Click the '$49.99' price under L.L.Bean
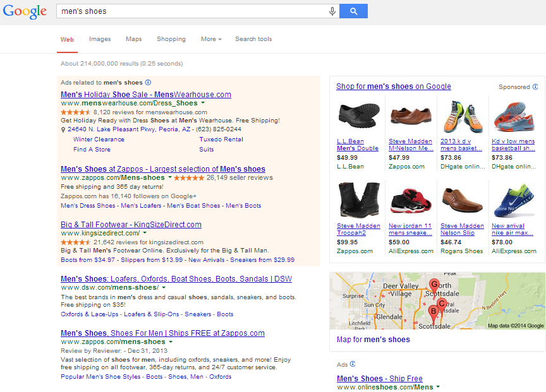 tap(347, 158)
